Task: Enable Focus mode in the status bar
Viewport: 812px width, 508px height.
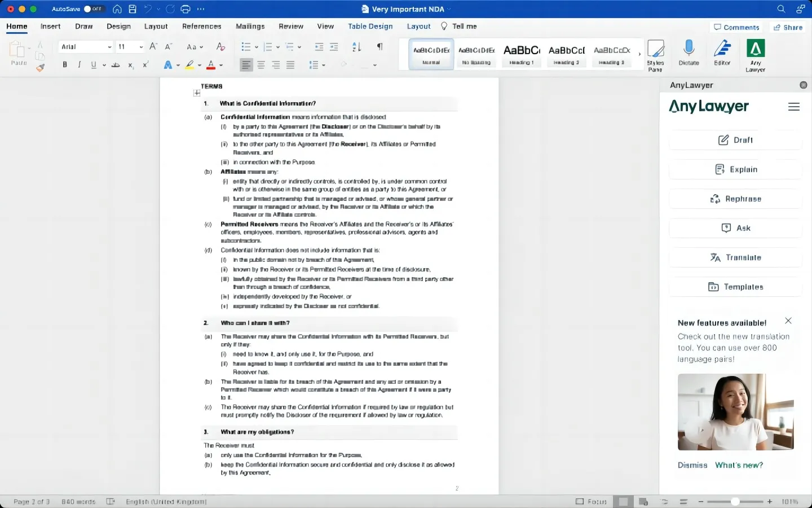Action: point(590,501)
